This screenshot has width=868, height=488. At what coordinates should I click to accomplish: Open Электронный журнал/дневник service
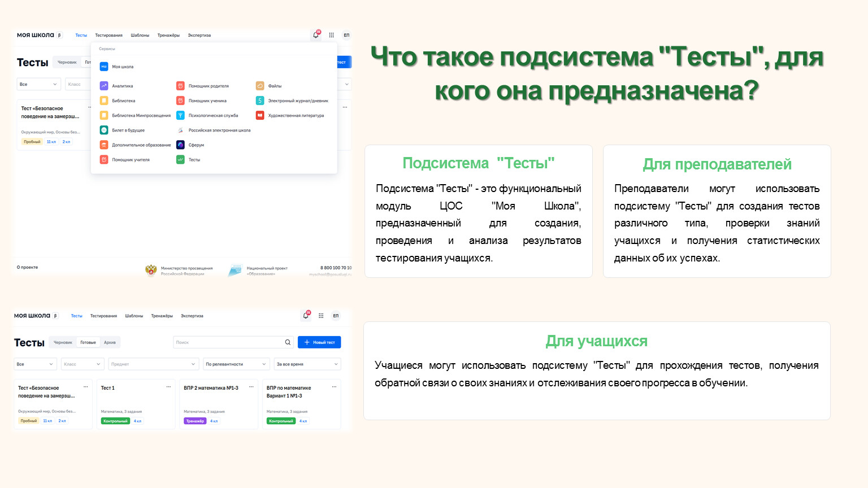(292, 101)
